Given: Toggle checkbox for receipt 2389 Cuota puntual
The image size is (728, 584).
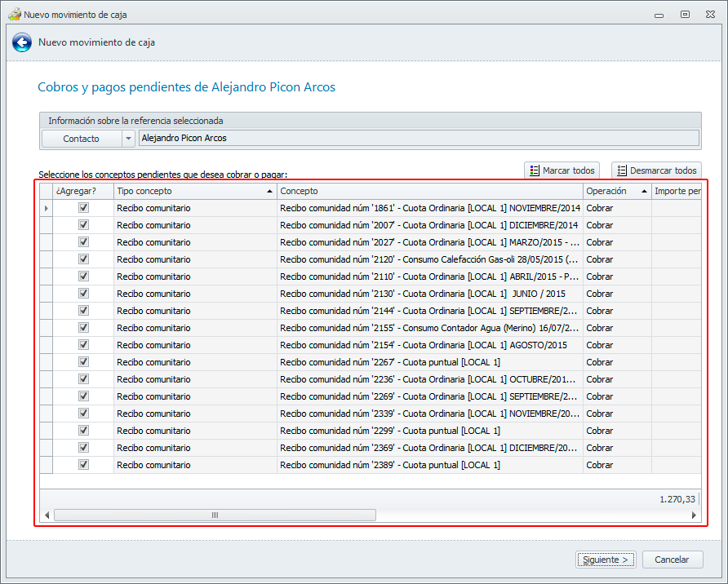Looking at the screenshot, I should click(x=83, y=465).
